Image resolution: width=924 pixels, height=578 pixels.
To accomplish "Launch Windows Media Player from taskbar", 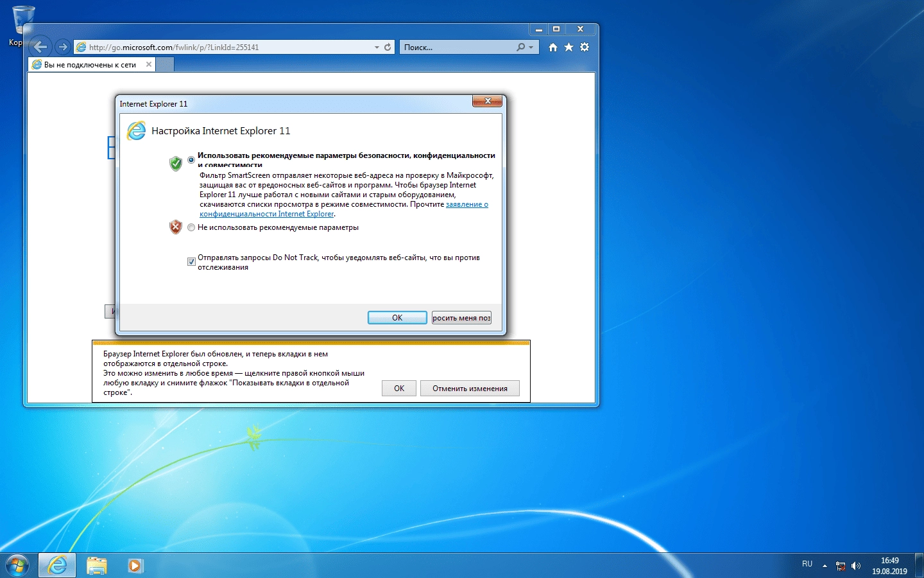I will pos(135,565).
